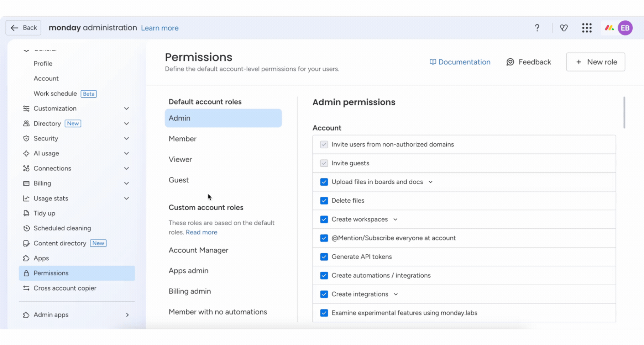The height and width of the screenshot is (345, 644).
Task: Click the Security shield icon in sidebar
Action: point(26,138)
